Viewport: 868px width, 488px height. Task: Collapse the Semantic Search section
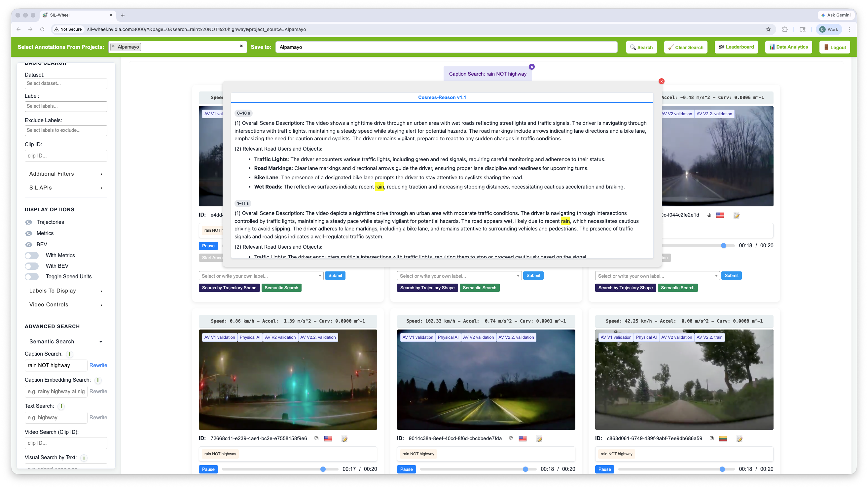click(66, 341)
